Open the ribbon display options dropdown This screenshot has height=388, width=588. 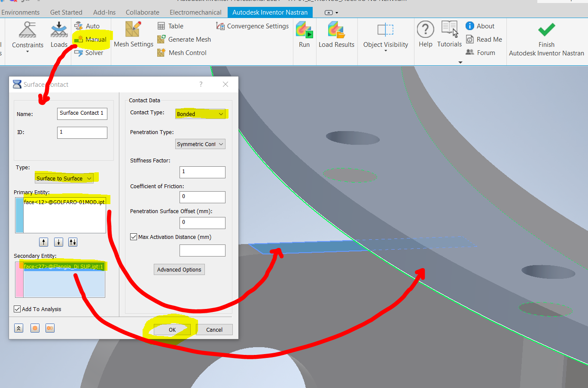[x=332, y=12]
